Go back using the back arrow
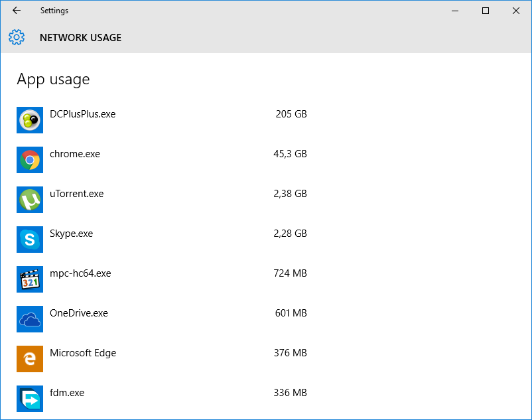Viewport: 532px width, 420px height. click(x=17, y=11)
